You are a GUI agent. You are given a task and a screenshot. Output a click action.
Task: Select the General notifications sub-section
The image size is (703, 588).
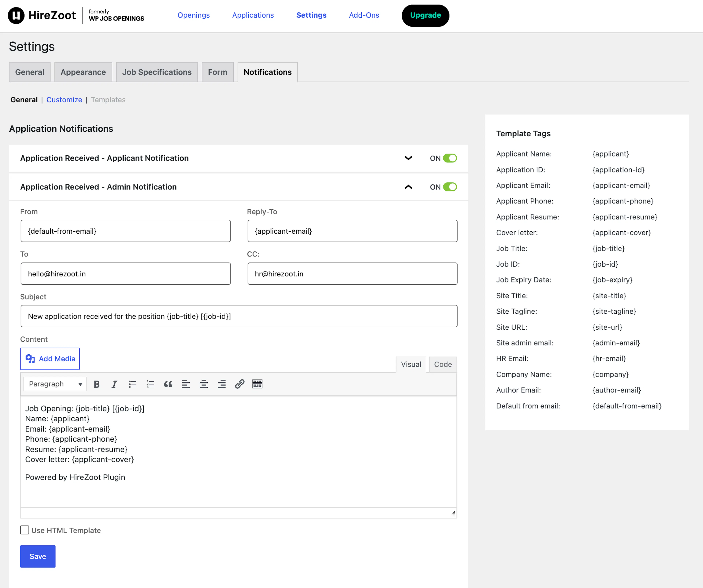[x=24, y=100]
